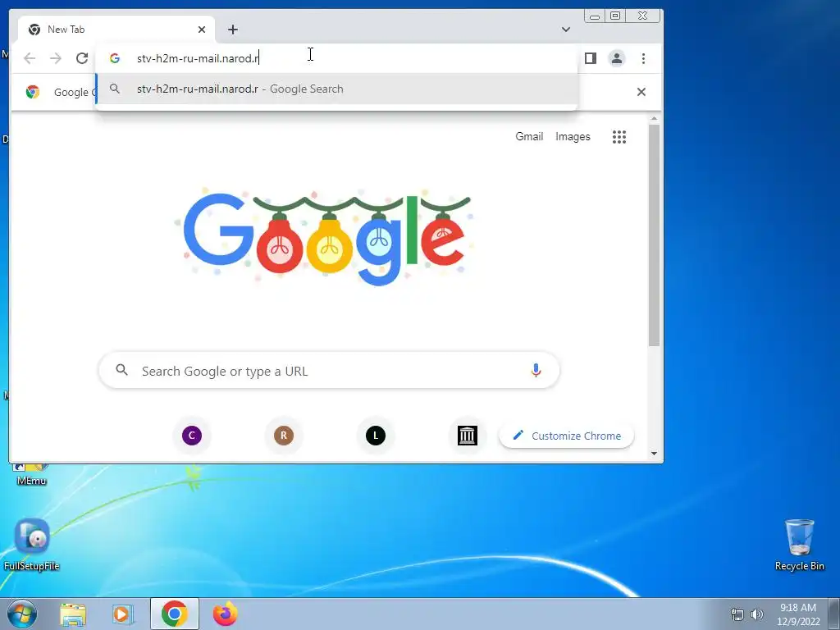
Task: Open Windows Media Player from the taskbar
Action: tap(123, 614)
